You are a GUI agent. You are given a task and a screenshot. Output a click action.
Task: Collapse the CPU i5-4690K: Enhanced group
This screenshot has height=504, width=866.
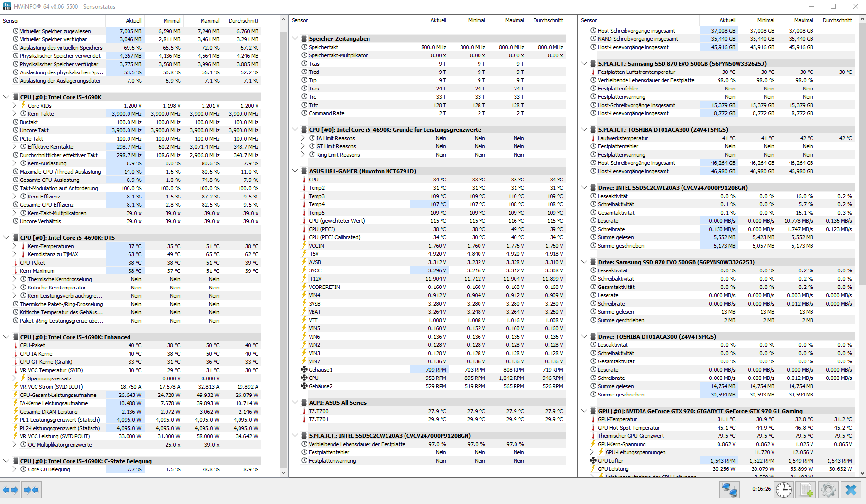[6, 337]
